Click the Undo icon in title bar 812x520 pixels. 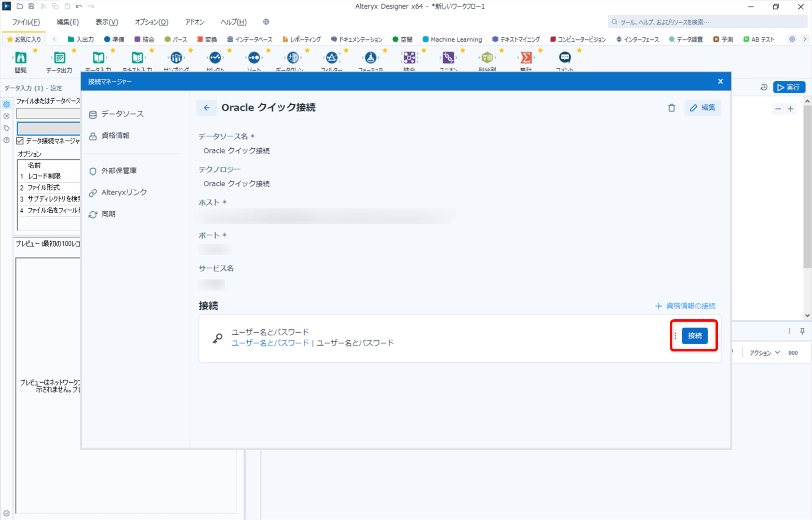pyautogui.click(x=79, y=6)
